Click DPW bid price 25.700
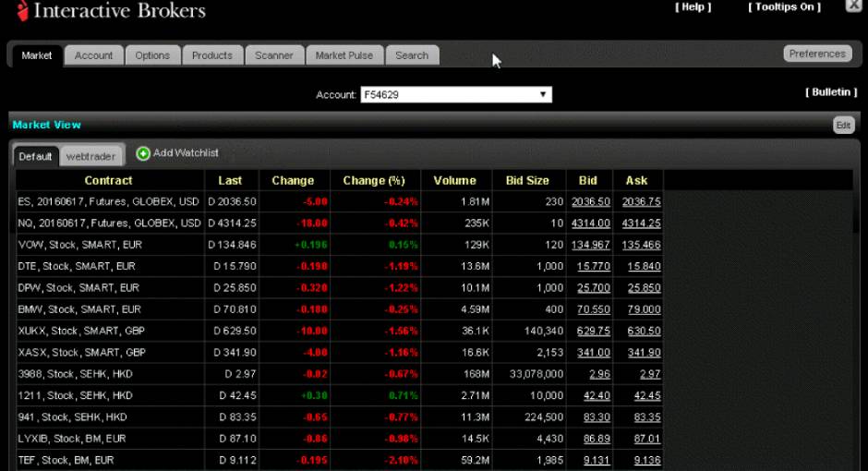The height and width of the screenshot is (471, 868). click(594, 288)
